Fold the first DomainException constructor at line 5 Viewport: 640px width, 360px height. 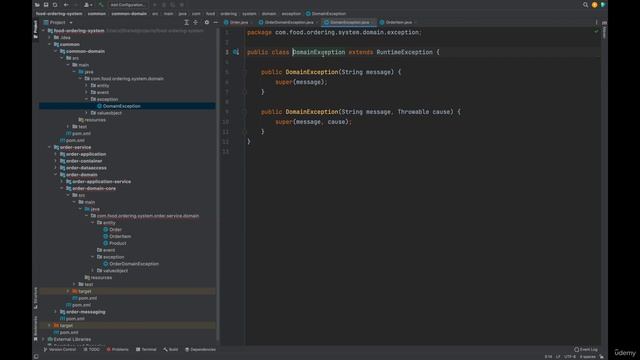244,72
